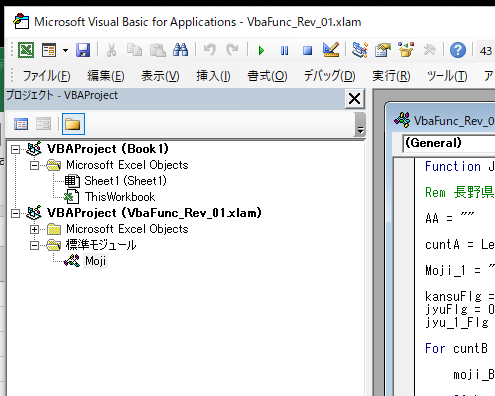Open the デバッグ(D) menu

pyautogui.click(x=329, y=76)
